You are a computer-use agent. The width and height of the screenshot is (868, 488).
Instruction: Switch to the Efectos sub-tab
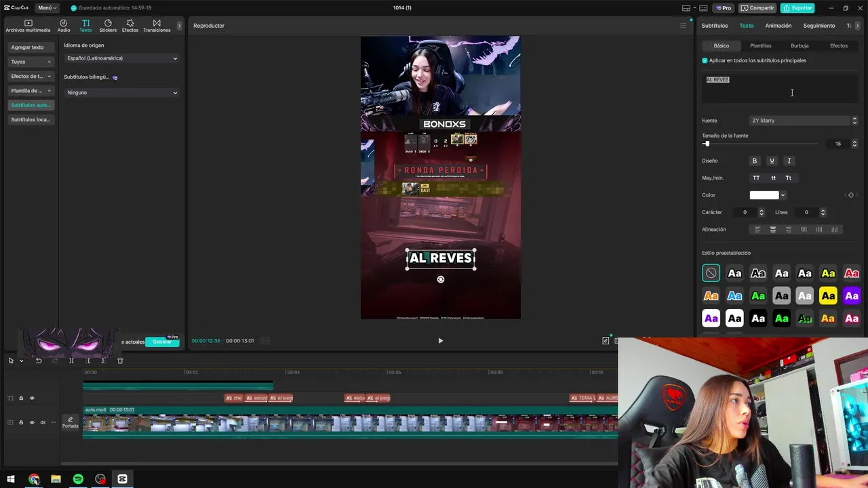[839, 46]
